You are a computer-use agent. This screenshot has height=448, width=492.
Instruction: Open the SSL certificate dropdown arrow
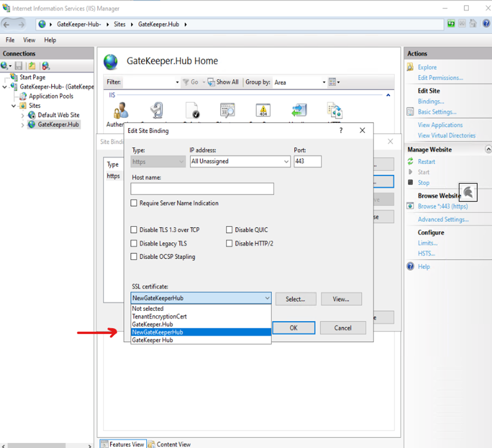[x=267, y=298]
